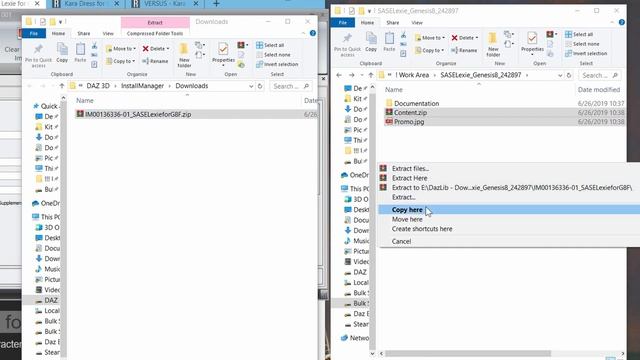
Task: Open Share tab in Downloads window
Action: (84, 33)
